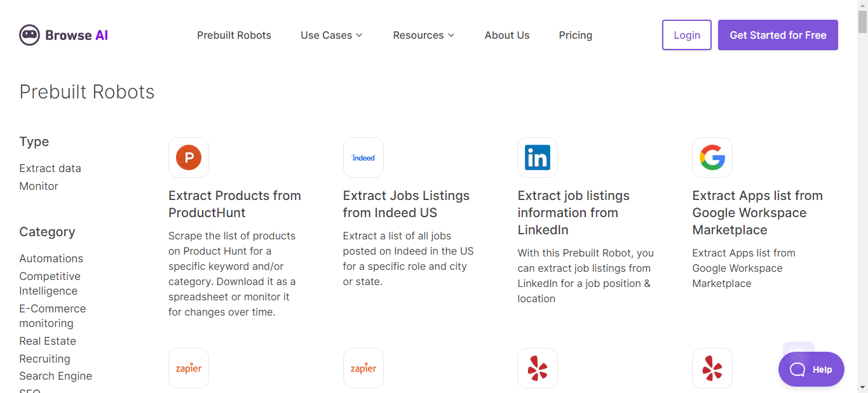Click the Login button

[687, 35]
